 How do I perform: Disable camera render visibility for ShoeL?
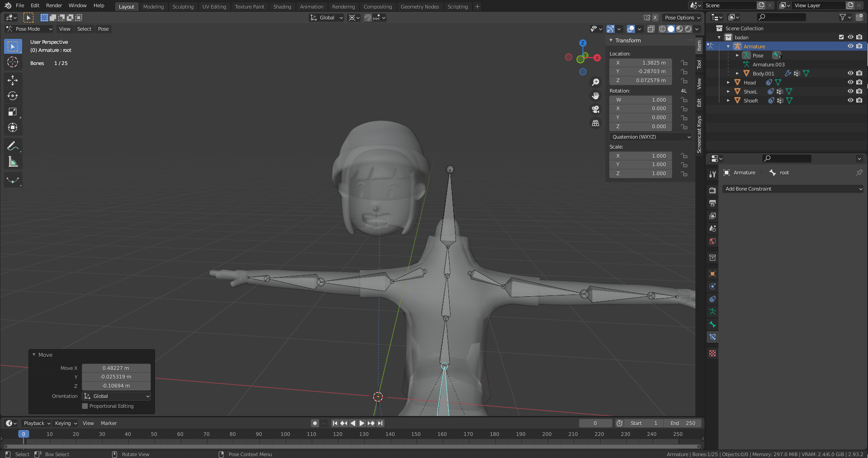click(x=859, y=91)
